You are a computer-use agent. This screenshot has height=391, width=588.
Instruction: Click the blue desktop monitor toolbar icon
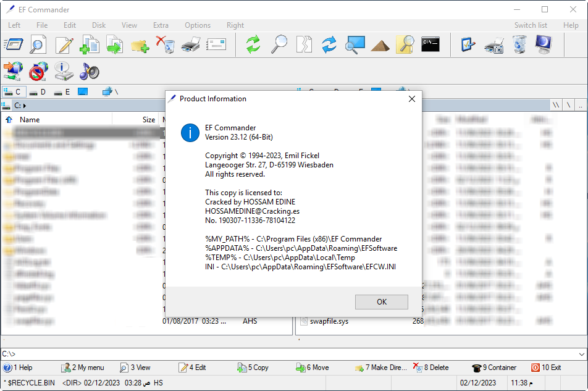[x=544, y=44]
